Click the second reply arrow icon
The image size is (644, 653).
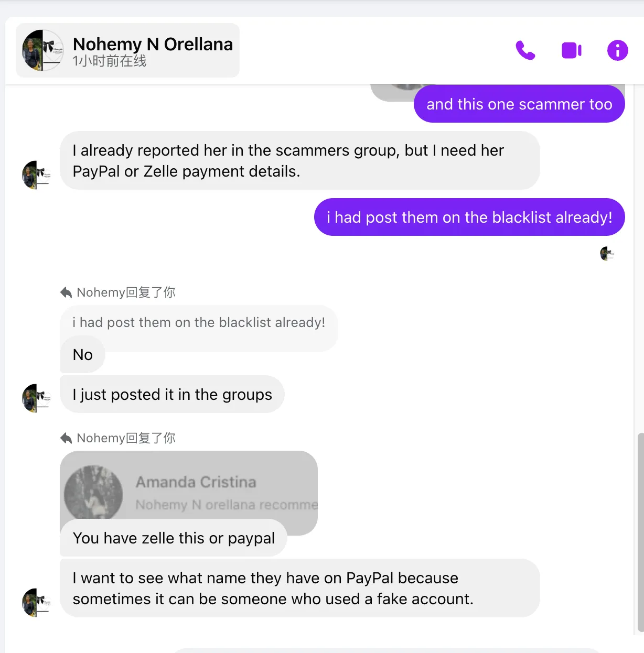point(66,438)
